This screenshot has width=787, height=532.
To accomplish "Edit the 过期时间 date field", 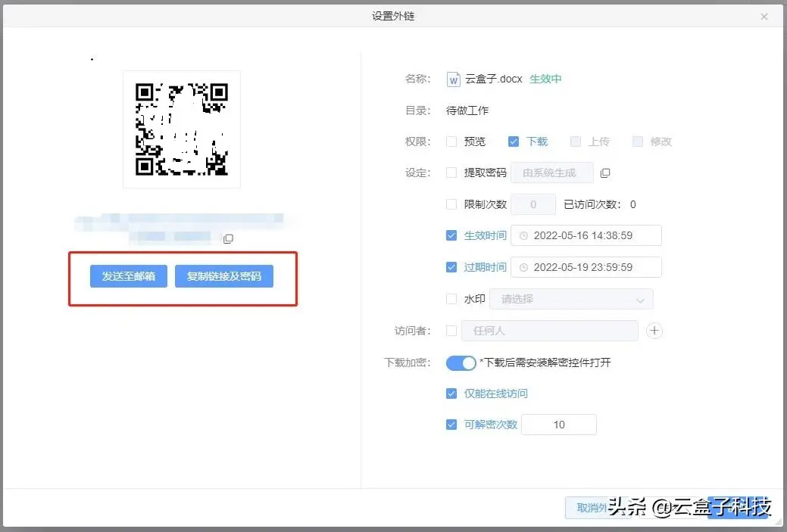I will pos(586,267).
